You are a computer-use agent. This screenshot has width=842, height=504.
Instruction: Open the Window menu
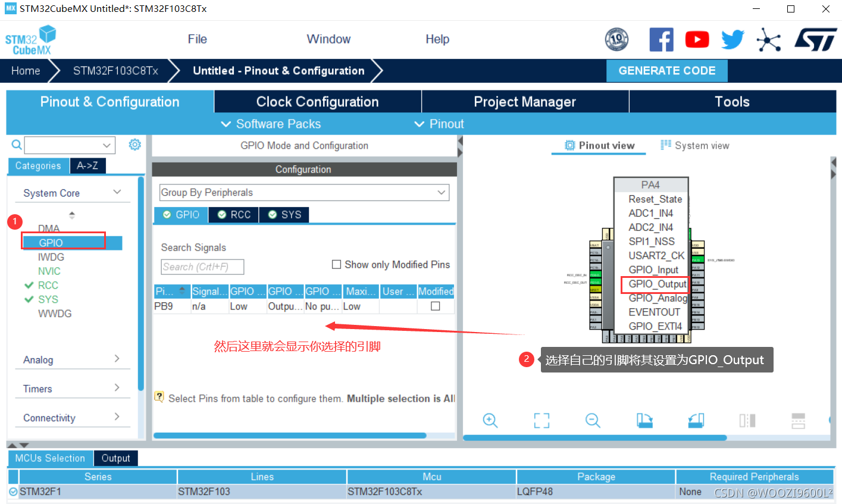328,39
